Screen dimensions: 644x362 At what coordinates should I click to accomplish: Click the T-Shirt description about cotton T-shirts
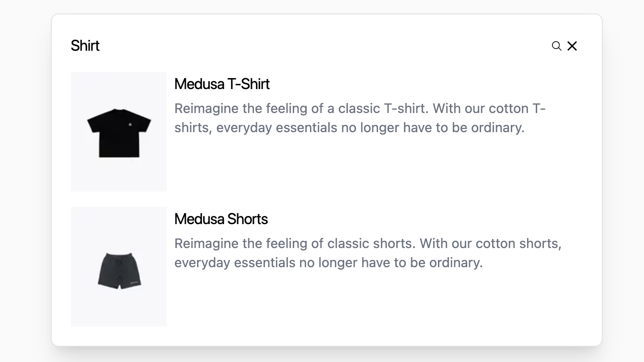[359, 118]
